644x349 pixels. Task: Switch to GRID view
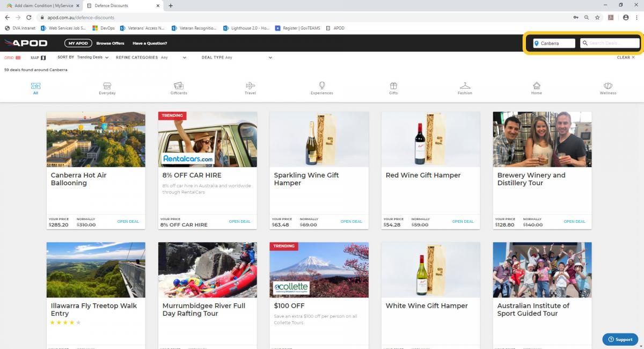pos(12,57)
